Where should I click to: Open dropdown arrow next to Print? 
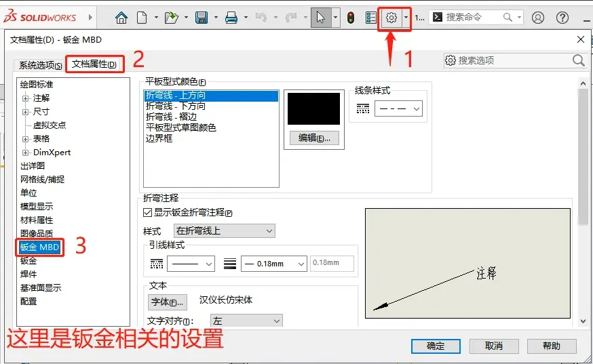coord(246,18)
